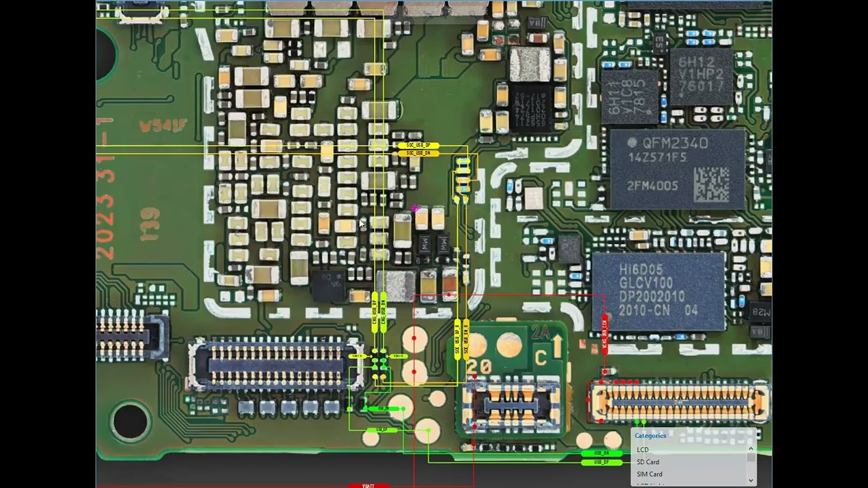The width and height of the screenshot is (868, 488).
Task: Choose SIM Card from Categories
Action: pos(649,474)
